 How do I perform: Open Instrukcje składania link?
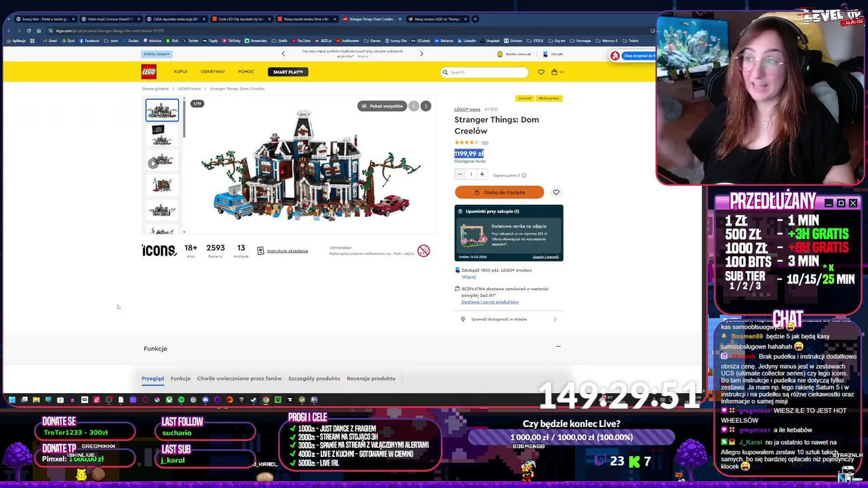click(x=288, y=251)
